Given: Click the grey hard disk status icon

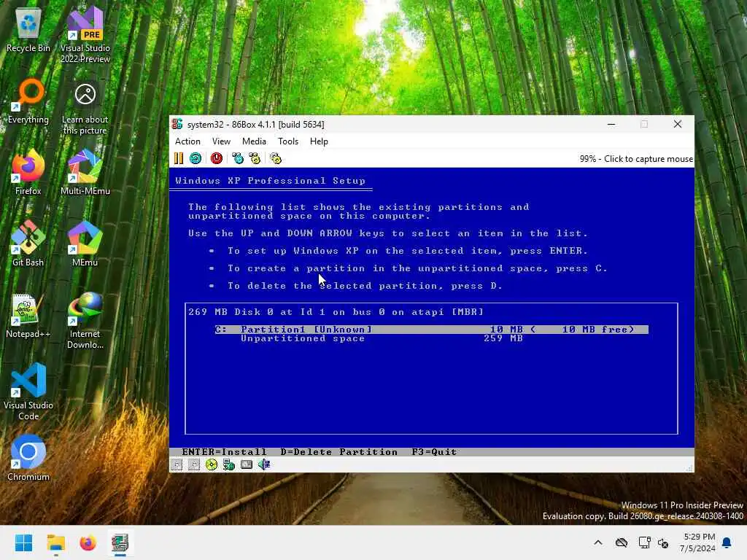Looking at the screenshot, I should 247,464.
